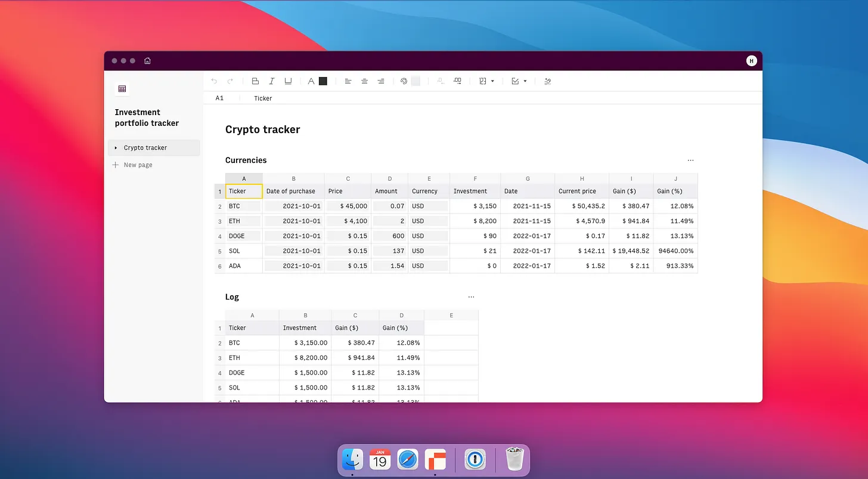Viewport: 868px width, 479px height.
Task: Click the Crypto tracker page heading
Action: coord(263,129)
